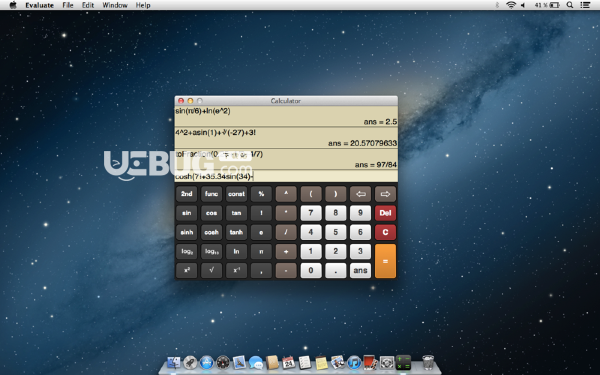This screenshot has height=375, width=600.
Task: Open the Evaluate menu
Action: [x=39, y=5]
